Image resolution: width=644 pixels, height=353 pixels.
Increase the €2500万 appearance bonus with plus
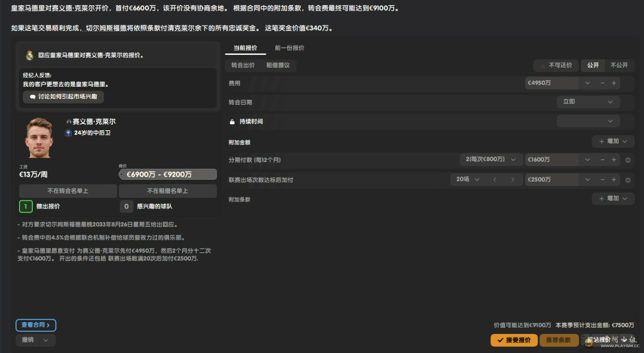(x=614, y=180)
